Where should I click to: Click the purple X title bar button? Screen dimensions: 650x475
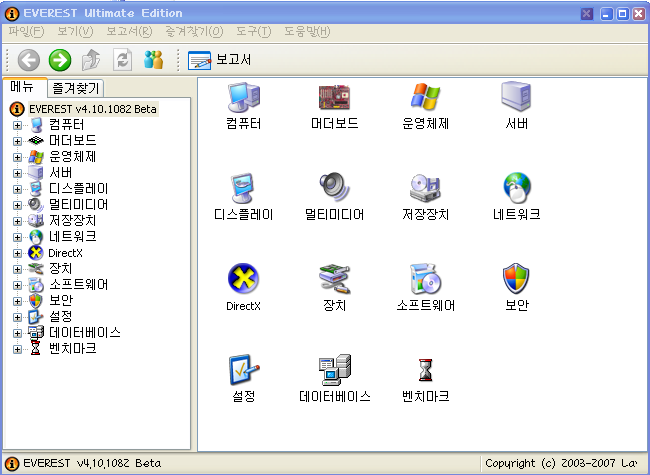(587, 14)
